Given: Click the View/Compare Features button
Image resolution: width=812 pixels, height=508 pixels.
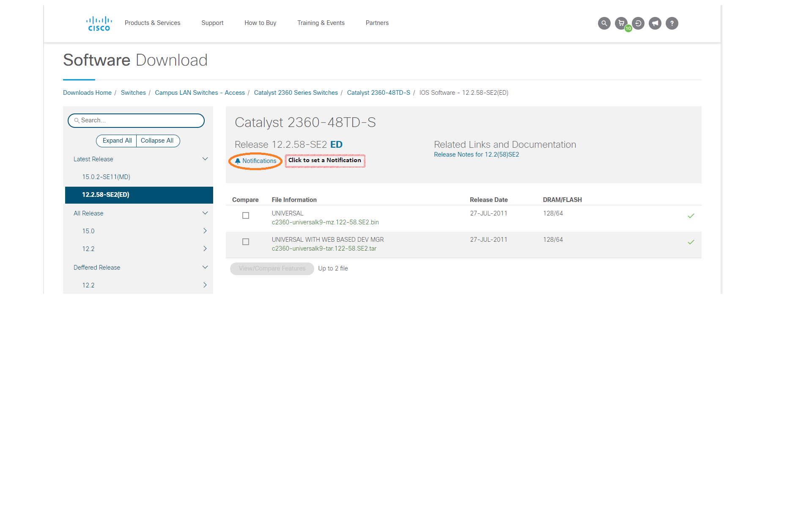Looking at the screenshot, I should (272, 268).
